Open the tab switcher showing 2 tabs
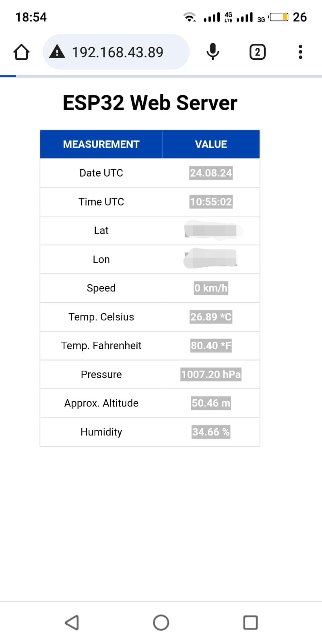The image size is (322, 644). click(x=257, y=52)
